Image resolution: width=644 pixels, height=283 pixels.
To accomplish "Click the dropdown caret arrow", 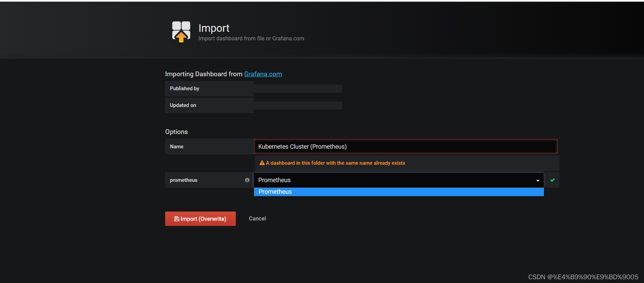I will tap(538, 180).
